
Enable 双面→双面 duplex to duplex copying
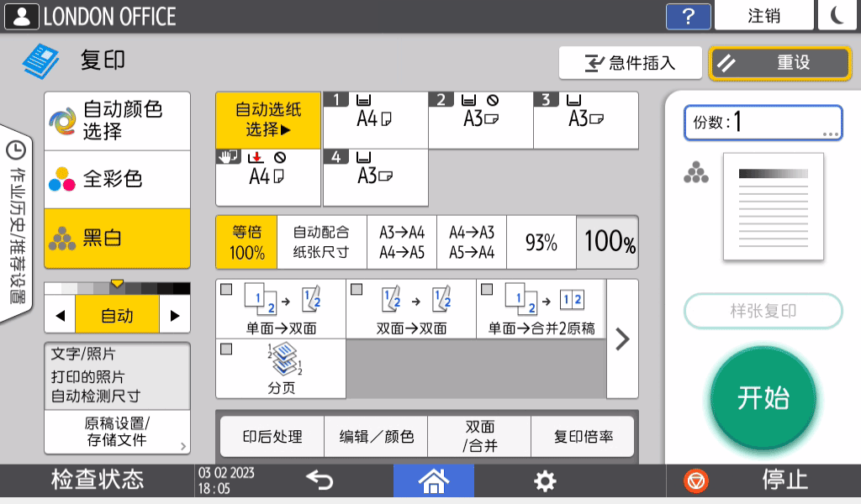pyautogui.click(x=411, y=308)
